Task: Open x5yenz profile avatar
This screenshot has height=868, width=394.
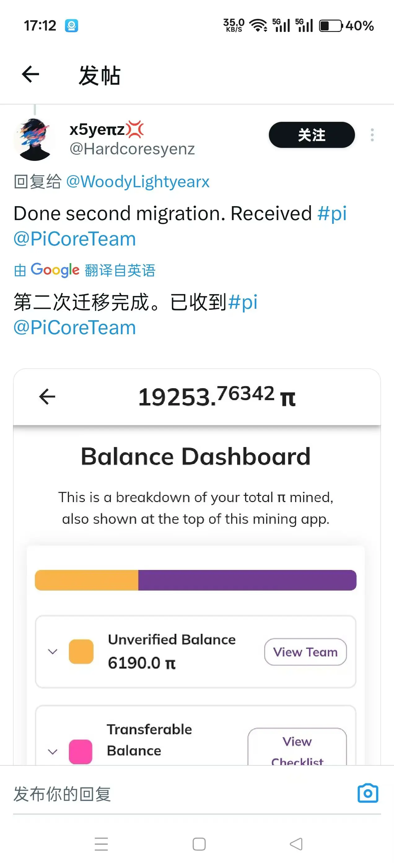Action: [34, 139]
